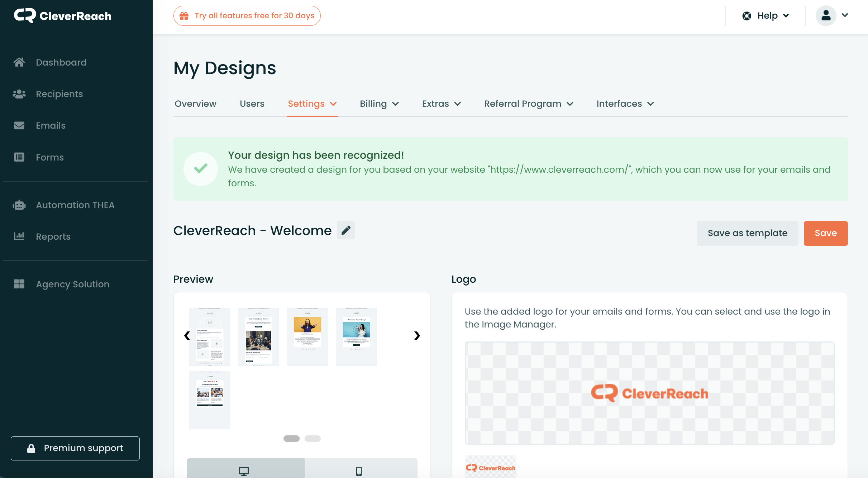Viewport: 868px width, 478px height.
Task: Click the Automation THEA robot icon
Action: [x=19, y=205]
